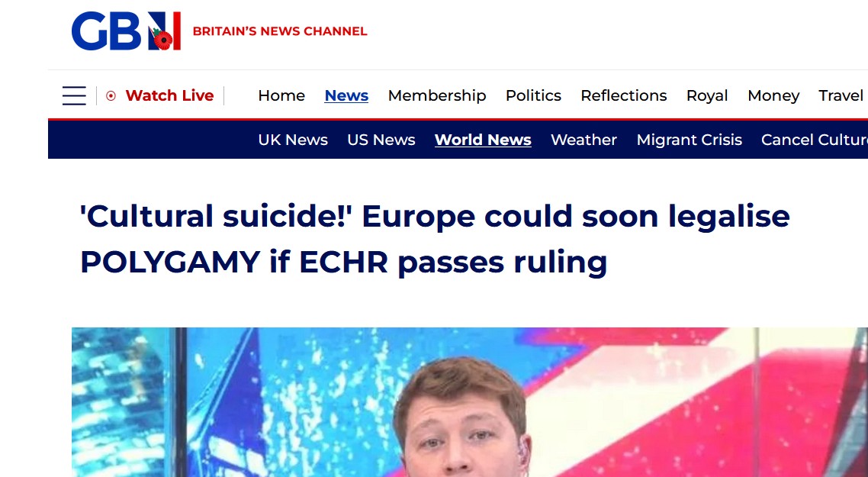This screenshot has height=477, width=868.
Task: Navigate to Politics section
Action: pyautogui.click(x=533, y=96)
